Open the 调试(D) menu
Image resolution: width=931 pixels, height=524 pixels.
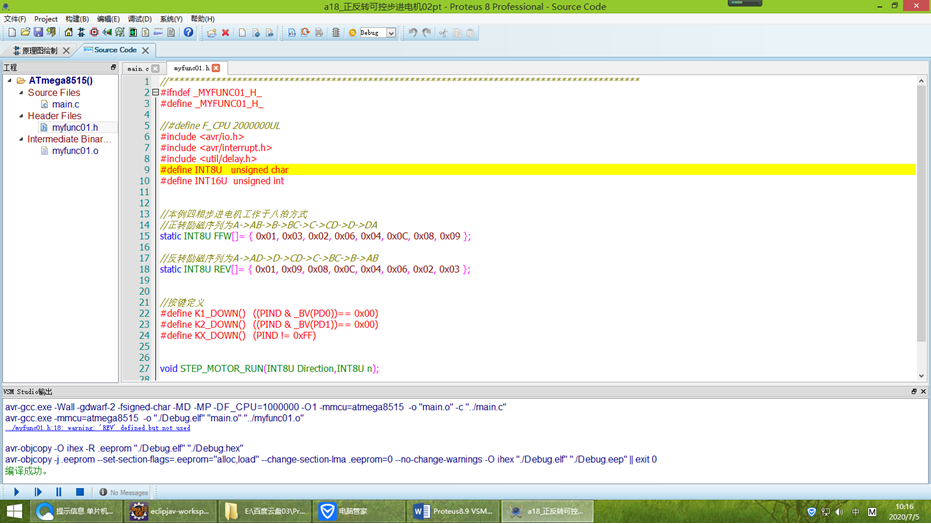point(140,19)
